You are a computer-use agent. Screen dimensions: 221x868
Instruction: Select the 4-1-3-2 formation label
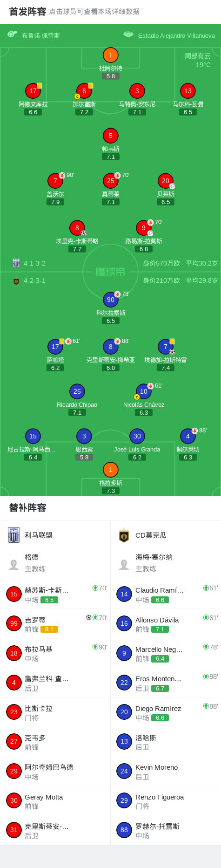pos(34,263)
